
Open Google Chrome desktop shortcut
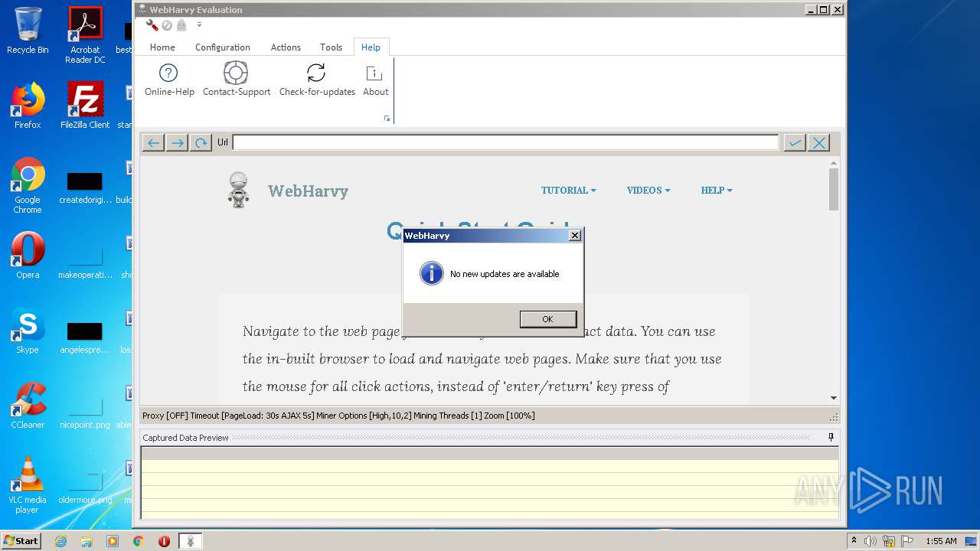28,185
